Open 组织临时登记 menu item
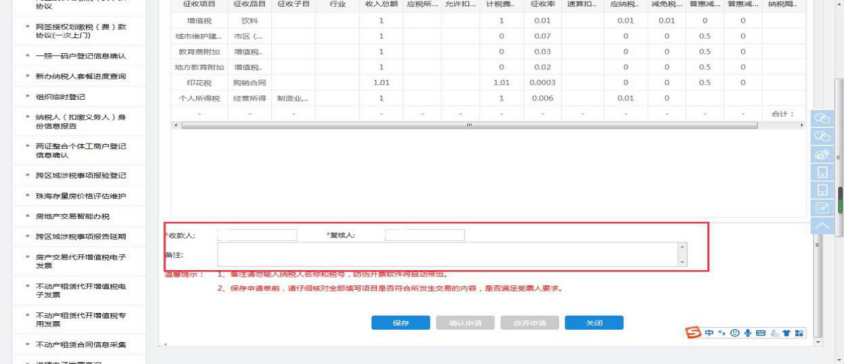 [60, 97]
